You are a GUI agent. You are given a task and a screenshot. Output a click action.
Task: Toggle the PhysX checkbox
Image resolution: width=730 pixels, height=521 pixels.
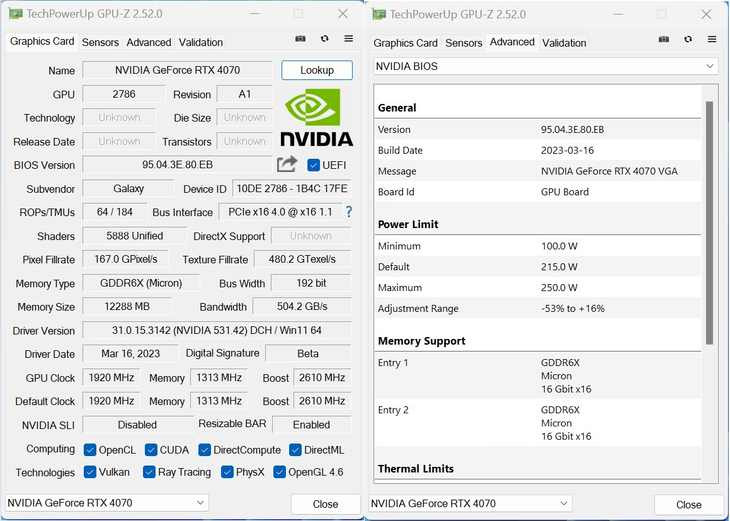(227, 472)
